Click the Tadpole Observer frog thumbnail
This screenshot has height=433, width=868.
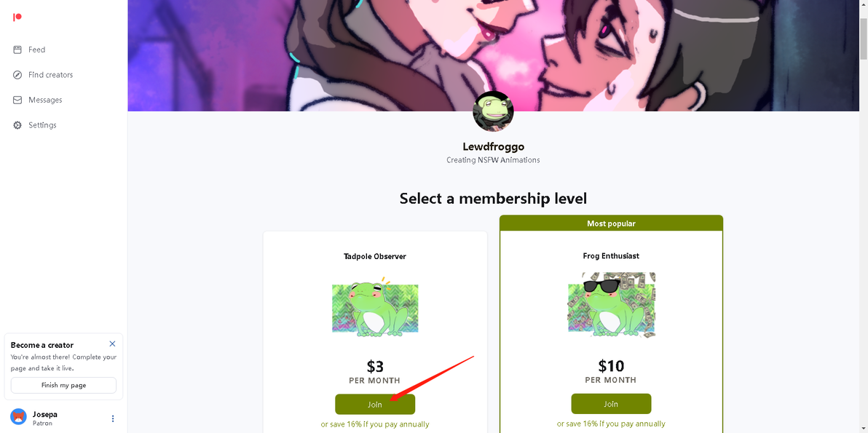(375, 307)
